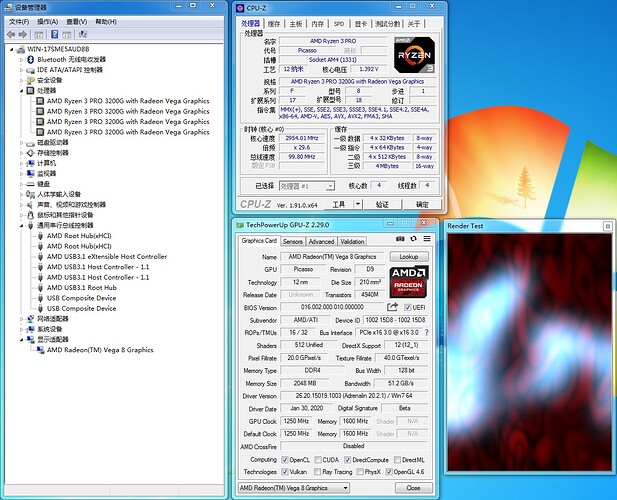The height and width of the screenshot is (500, 617).
Task: Click the 声音、视频和游戏控制器 speaker icon
Action: [x=30, y=205]
